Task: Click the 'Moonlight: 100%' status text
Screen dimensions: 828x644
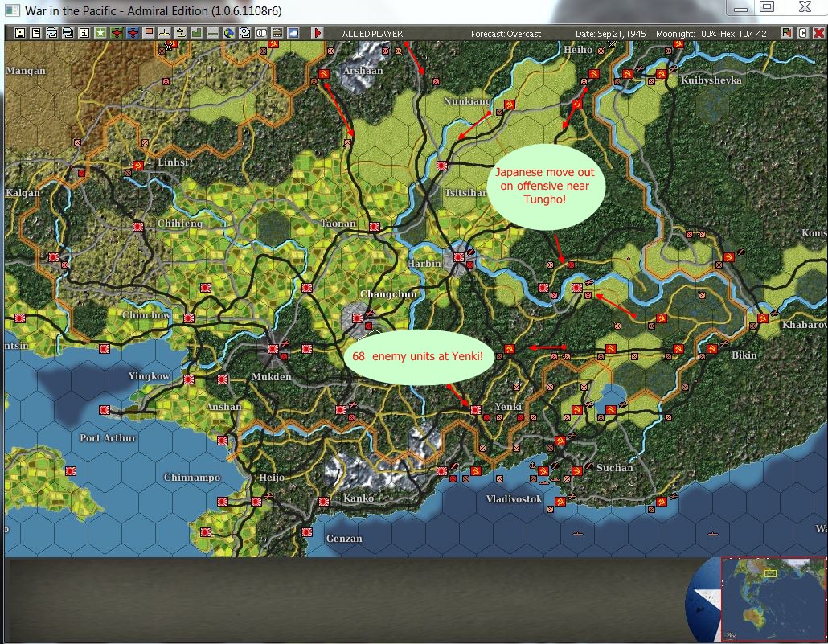Action: 687,33
